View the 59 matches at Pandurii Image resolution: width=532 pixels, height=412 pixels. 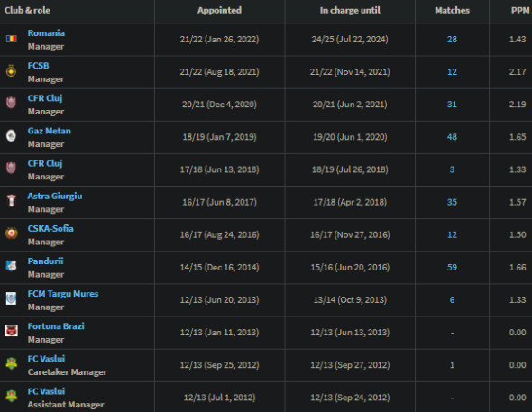click(452, 267)
